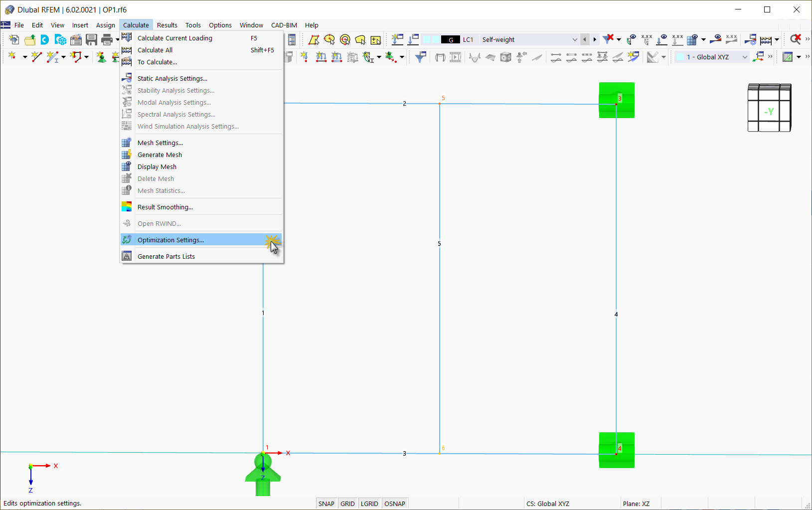Open a model with the folder icon

[29, 39]
